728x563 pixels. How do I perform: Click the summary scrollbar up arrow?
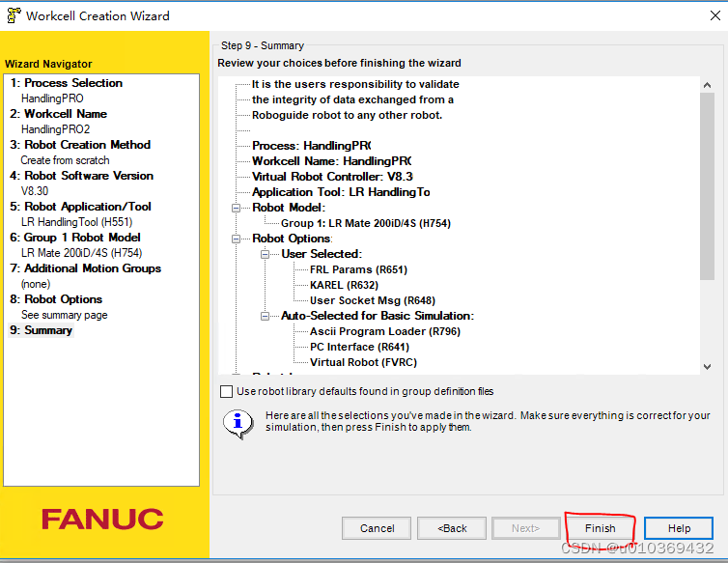point(707,85)
